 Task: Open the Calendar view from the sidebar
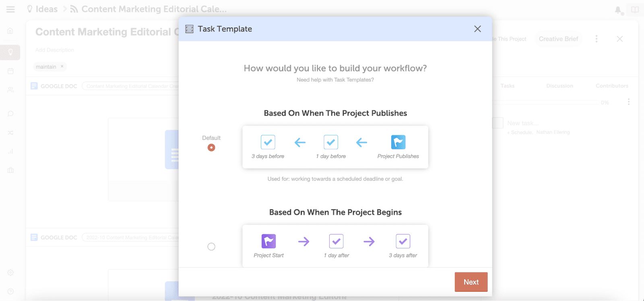[x=10, y=71]
